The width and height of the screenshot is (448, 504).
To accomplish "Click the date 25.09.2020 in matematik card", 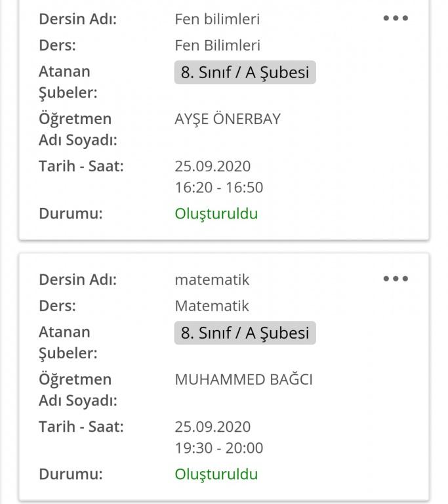I will coord(213,427).
